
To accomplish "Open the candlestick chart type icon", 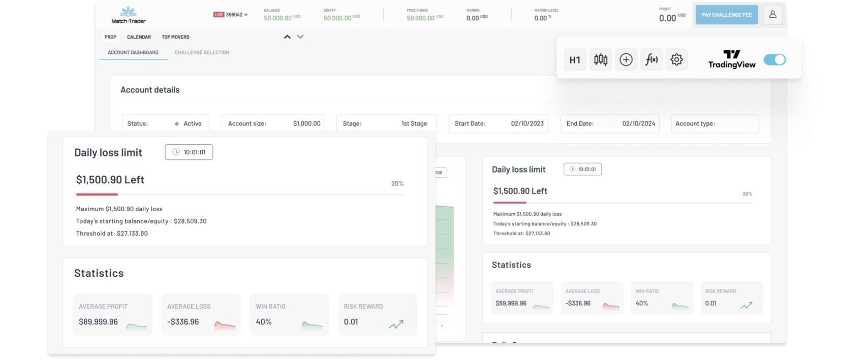I will pos(601,60).
